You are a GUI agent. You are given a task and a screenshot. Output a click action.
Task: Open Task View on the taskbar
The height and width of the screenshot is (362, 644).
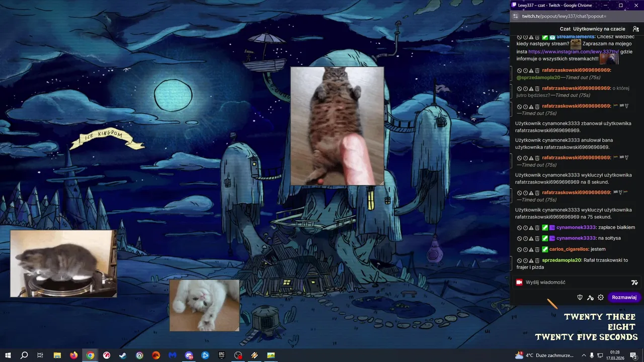pos(40,355)
